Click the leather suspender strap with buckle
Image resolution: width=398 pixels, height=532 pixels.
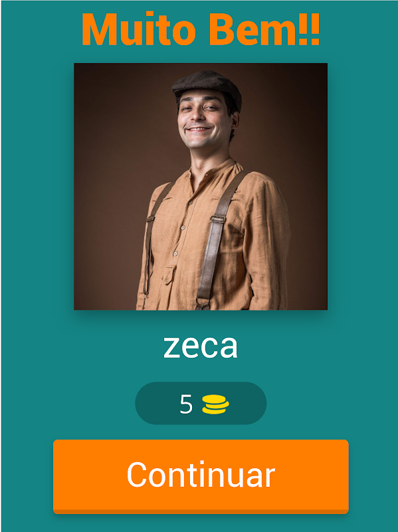coord(216,237)
